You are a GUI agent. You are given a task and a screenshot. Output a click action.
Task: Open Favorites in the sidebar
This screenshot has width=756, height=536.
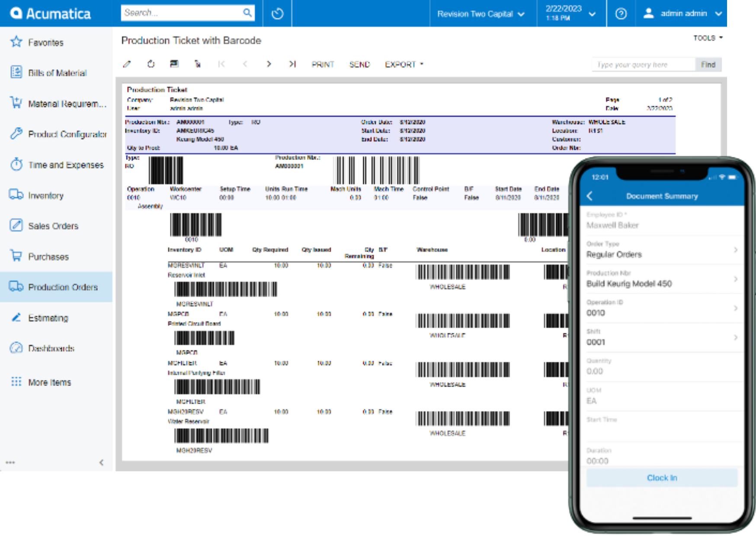[45, 42]
